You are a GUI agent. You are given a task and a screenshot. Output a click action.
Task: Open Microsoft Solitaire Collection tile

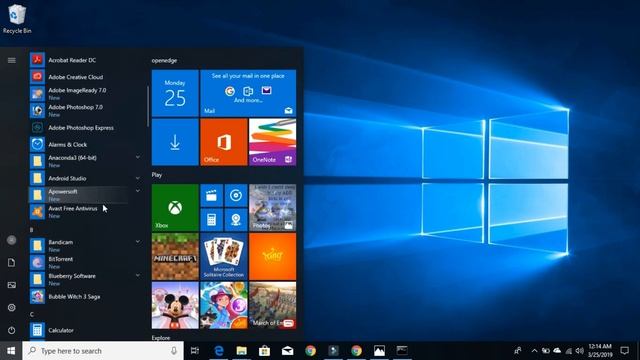(224, 256)
